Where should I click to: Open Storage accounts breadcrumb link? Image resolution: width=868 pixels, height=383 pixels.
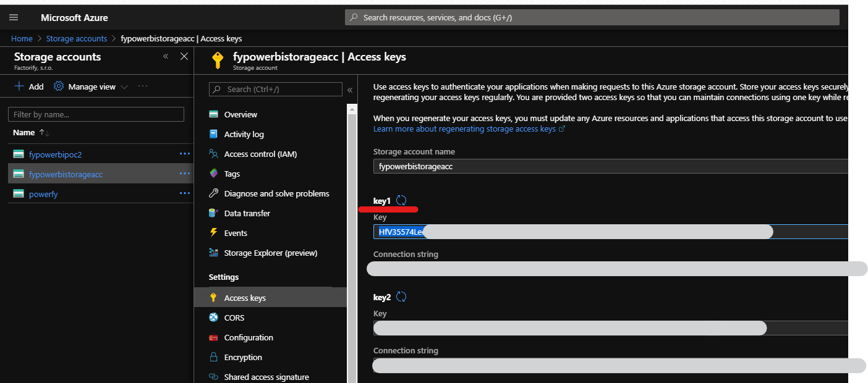77,38
